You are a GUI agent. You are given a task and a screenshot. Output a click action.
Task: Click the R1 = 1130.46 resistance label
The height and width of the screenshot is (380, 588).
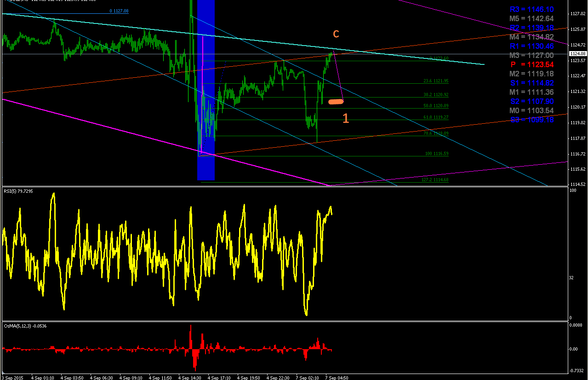531,46
